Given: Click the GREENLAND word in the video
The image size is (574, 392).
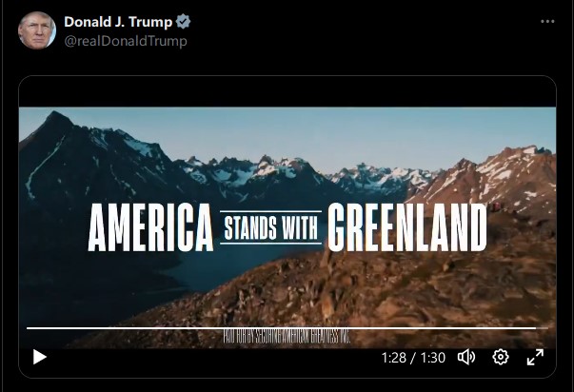Looking at the screenshot, I should pos(407,227).
